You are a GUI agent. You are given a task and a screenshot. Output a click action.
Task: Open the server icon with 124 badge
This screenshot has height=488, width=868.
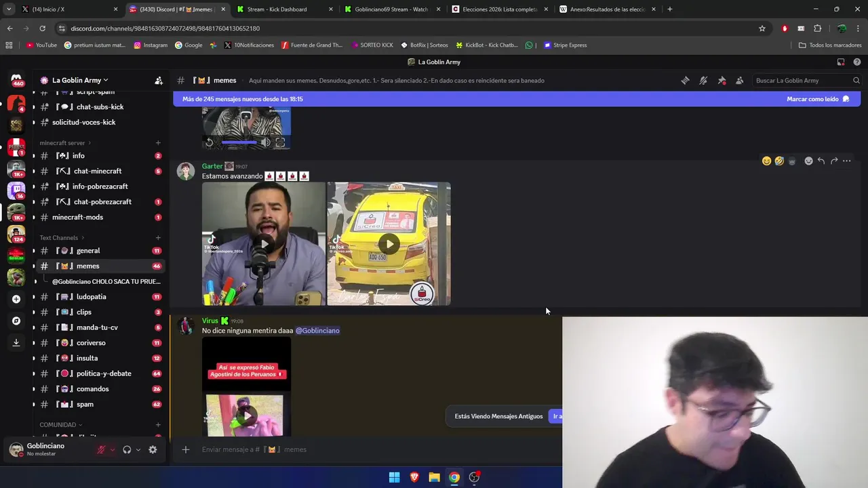click(x=16, y=234)
